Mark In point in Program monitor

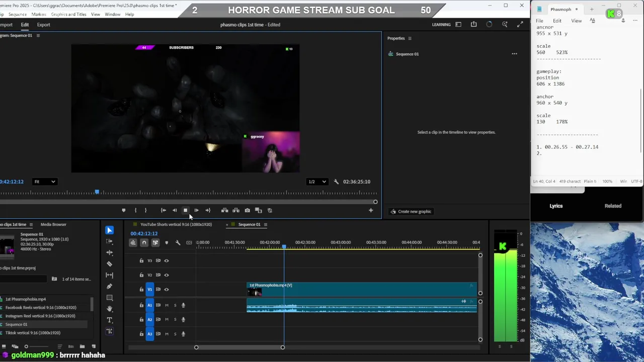135,210
